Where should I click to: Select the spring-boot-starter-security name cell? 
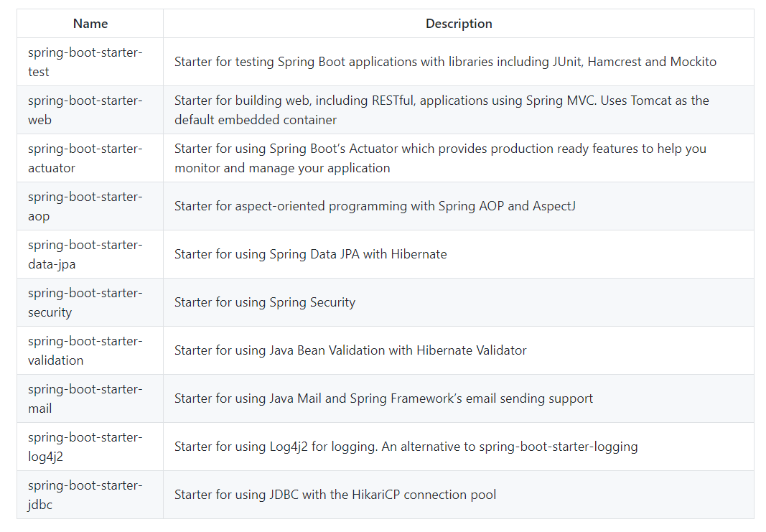click(90, 302)
